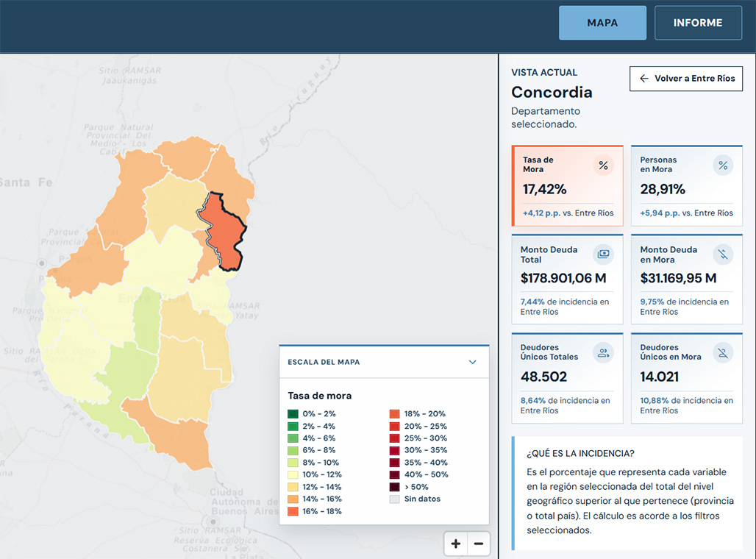Image resolution: width=756 pixels, height=559 pixels.
Task: Select the Tasa de Mora 17,42% card
Action: tap(568, 185)
